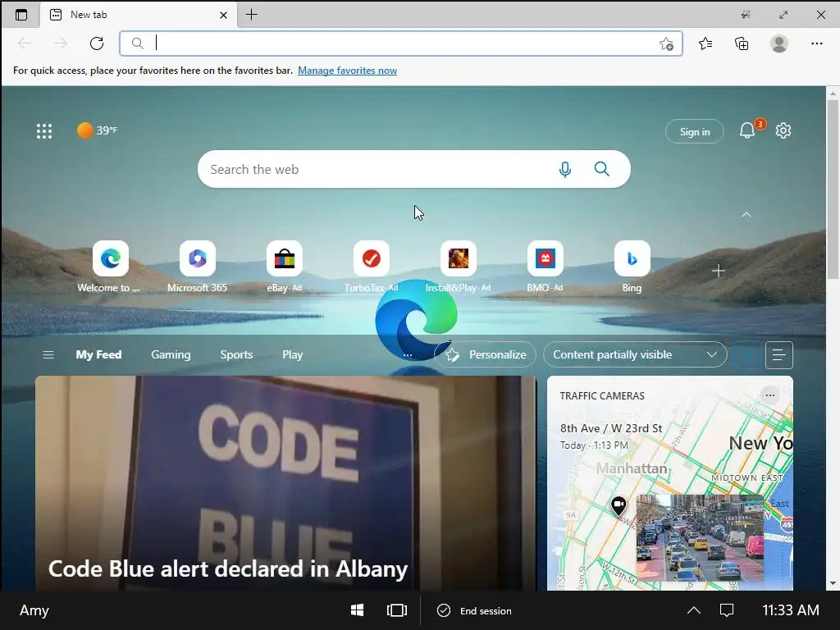Screen dimensions: 840x630
Task: Open Settings and more ellipsis menu
Action: point(816,43)
